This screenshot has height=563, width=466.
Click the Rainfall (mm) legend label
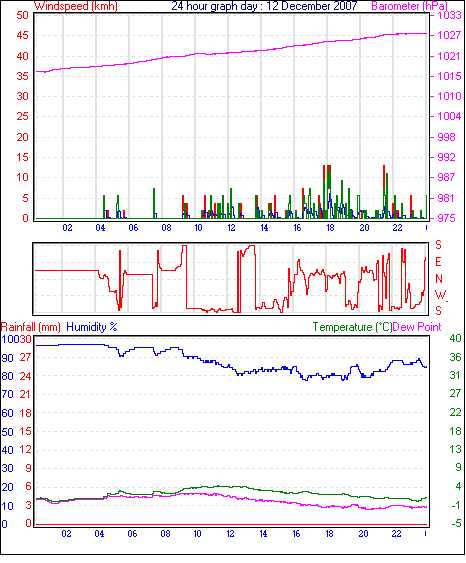31,327
